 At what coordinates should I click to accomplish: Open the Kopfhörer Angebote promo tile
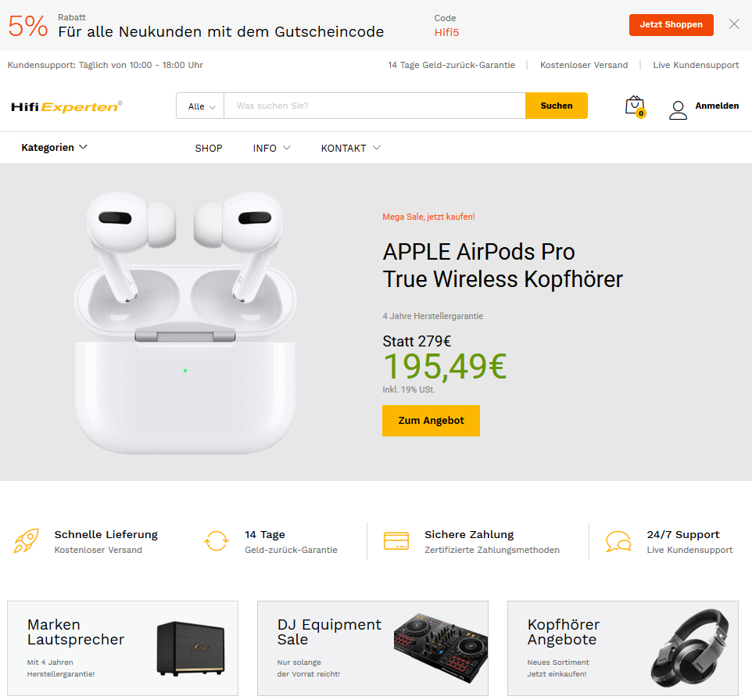tap(622, 648)
